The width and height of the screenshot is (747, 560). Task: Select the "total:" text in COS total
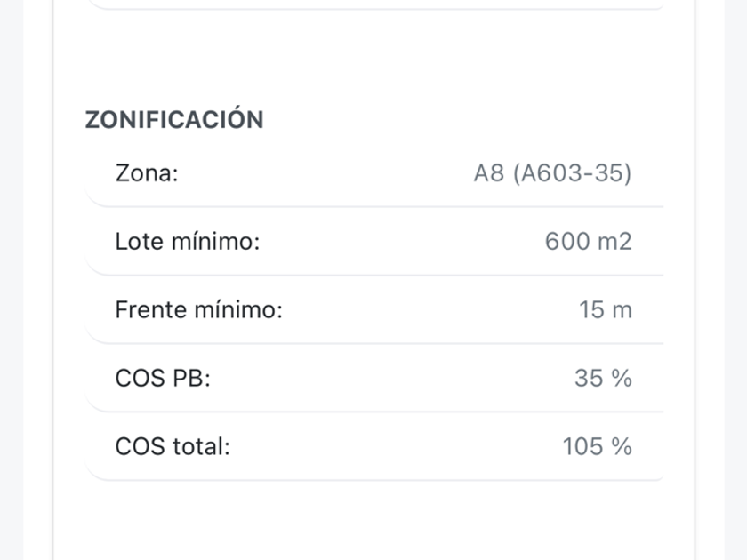(201, 446)
